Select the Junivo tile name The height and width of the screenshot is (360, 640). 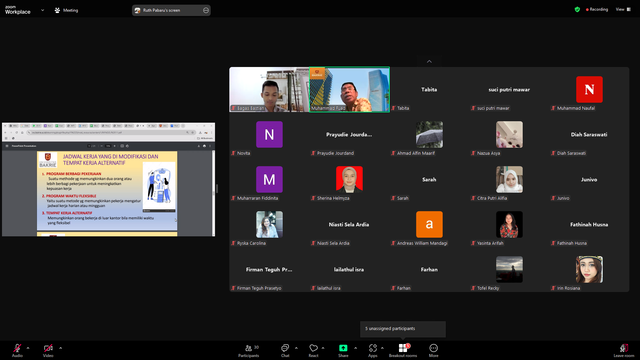coord(589,179)
